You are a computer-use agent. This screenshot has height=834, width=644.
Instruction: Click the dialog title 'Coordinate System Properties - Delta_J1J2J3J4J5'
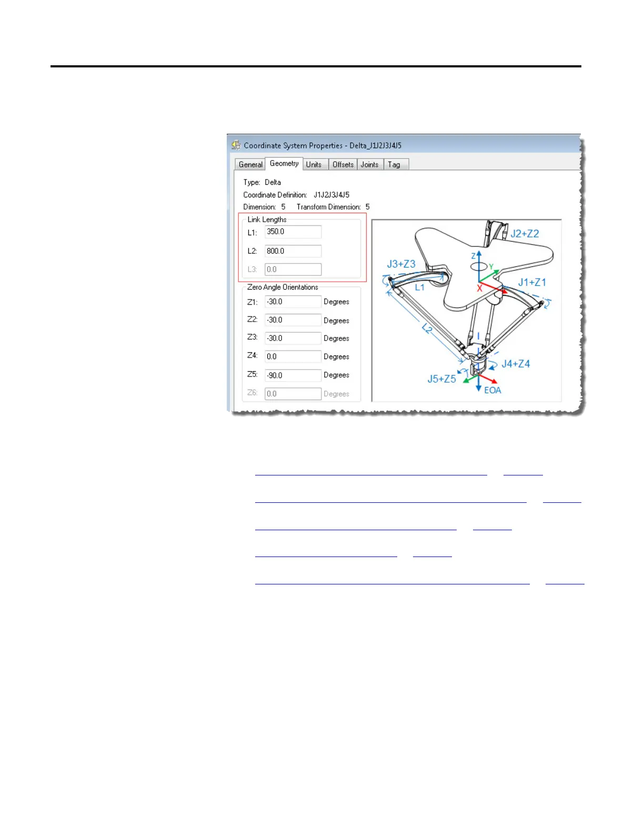[323, 145]
